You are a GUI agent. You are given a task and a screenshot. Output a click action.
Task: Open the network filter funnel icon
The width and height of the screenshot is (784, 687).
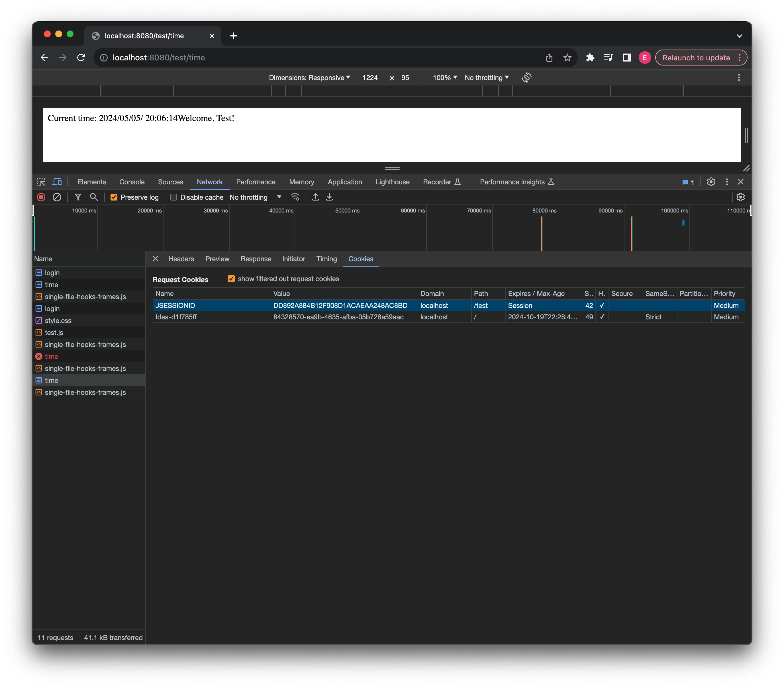coord(78,197)
